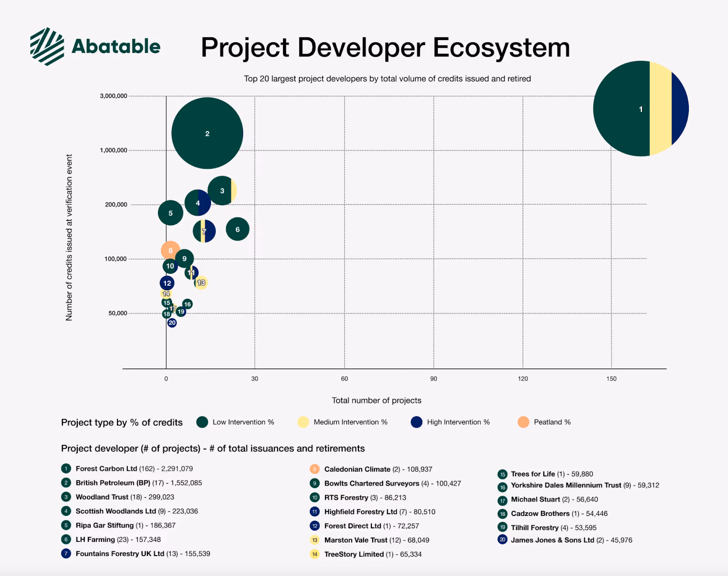Click 'Project developer (# of projects)' heading
The height and width of the screenshot is (576, 728).
click(x=213, y=449)
